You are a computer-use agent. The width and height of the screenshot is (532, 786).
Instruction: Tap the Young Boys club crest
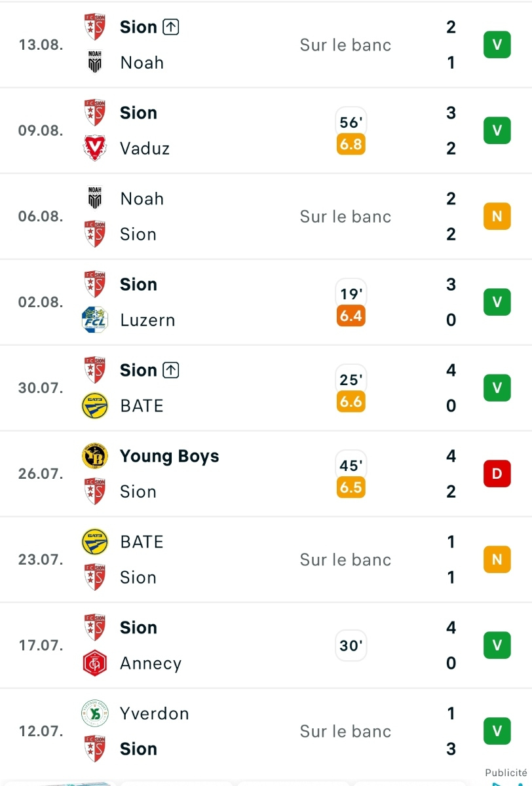tap(95, 456)
